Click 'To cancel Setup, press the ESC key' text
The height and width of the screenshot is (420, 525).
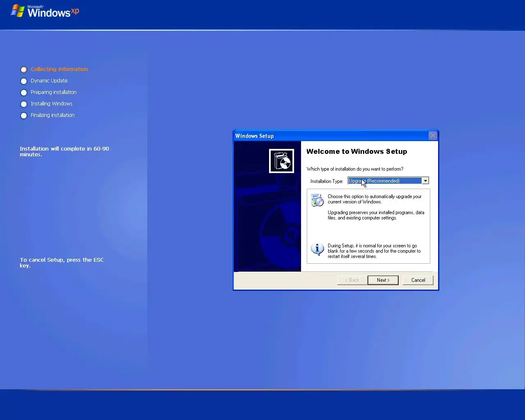(x=62, y=262)
